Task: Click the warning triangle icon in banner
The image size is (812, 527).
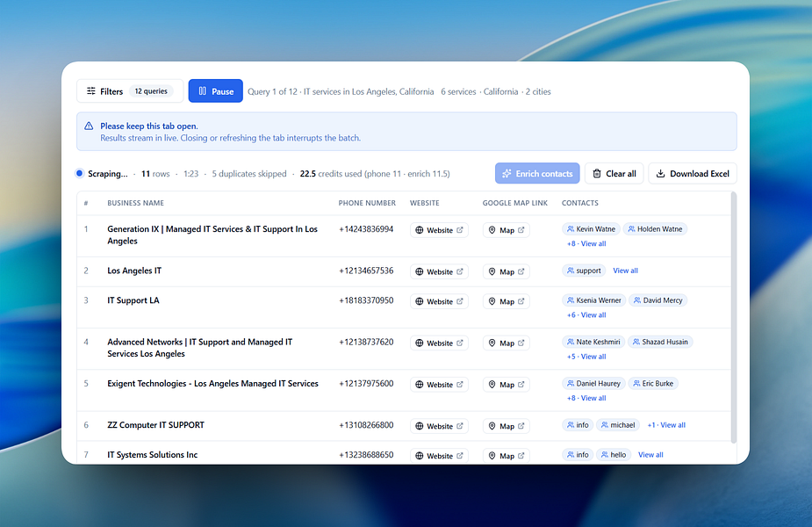Action: 89,126
